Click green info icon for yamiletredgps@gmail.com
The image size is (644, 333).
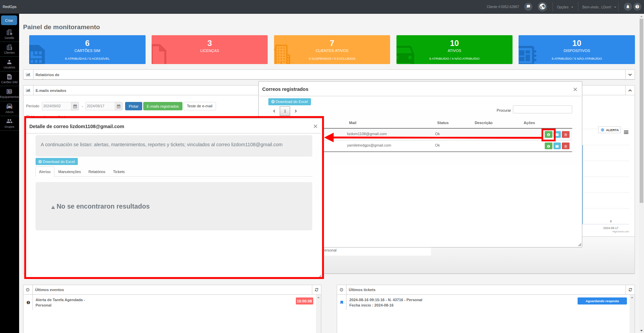point(548,146)
